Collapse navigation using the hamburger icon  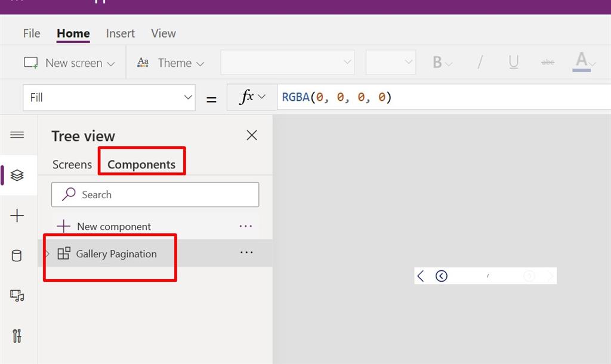[18, 135]
